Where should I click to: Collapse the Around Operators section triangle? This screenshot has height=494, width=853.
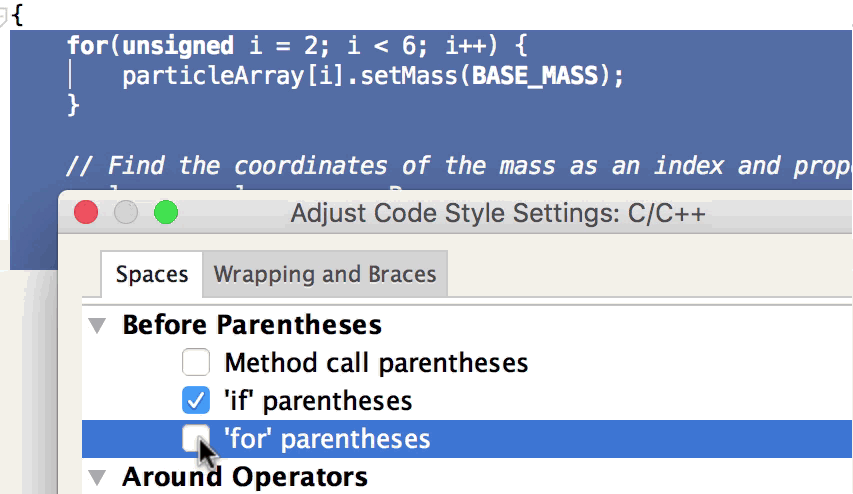[x=97, y=477]
